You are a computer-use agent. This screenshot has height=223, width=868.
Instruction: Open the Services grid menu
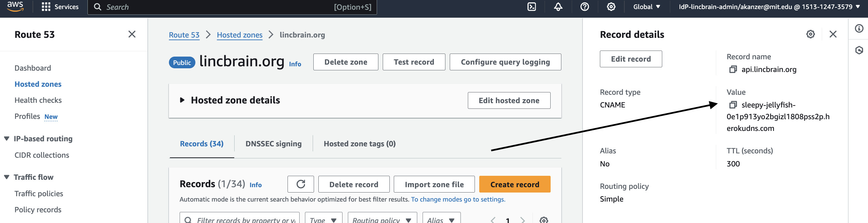(60, 7)
